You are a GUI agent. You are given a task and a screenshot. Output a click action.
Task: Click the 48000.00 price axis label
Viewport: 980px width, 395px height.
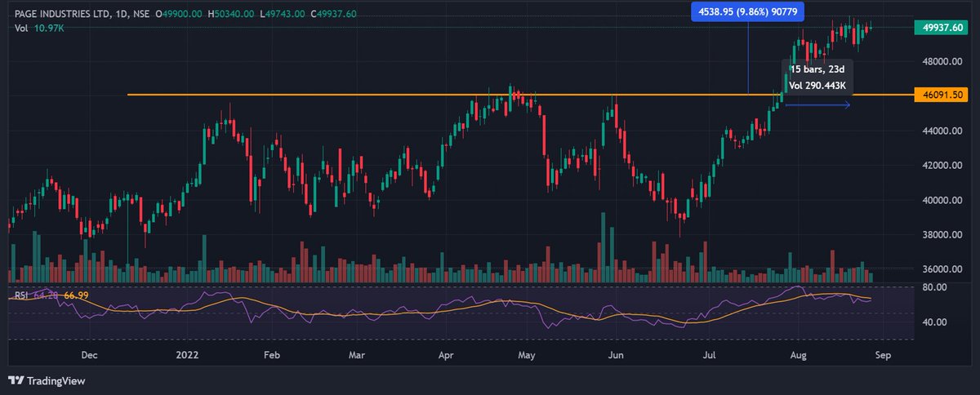coord(941,62)
